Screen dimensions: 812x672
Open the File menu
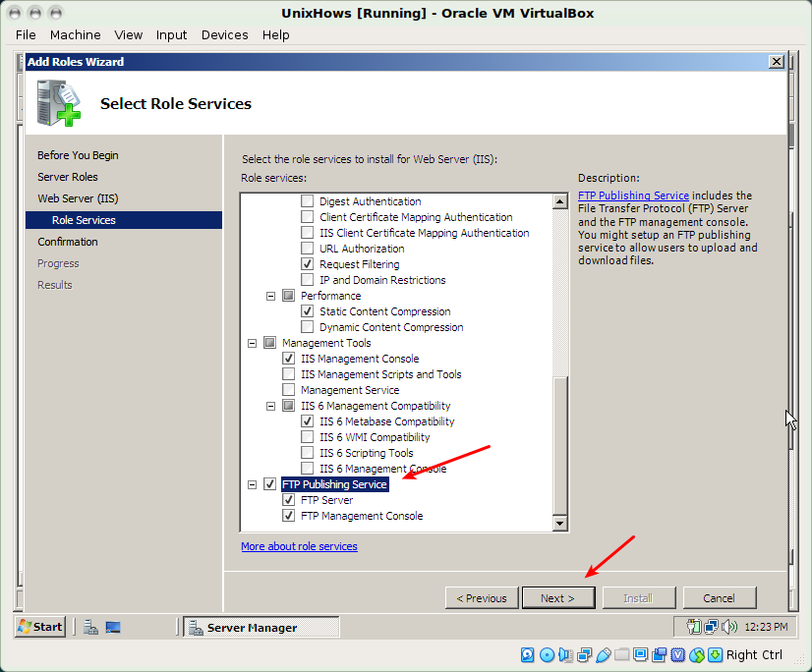click(26, 34)
